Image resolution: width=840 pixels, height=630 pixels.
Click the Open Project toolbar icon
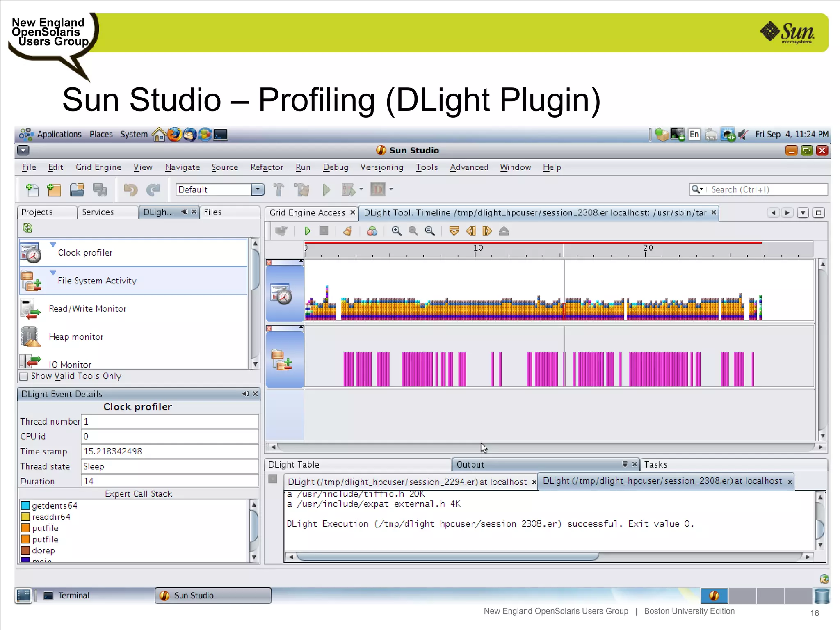click(x=77, y=189)
